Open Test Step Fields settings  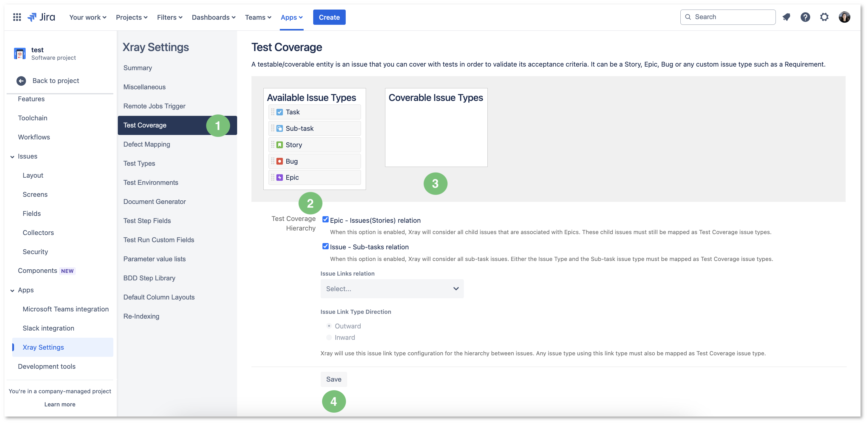pyautogui.click(x=147, y=221)
